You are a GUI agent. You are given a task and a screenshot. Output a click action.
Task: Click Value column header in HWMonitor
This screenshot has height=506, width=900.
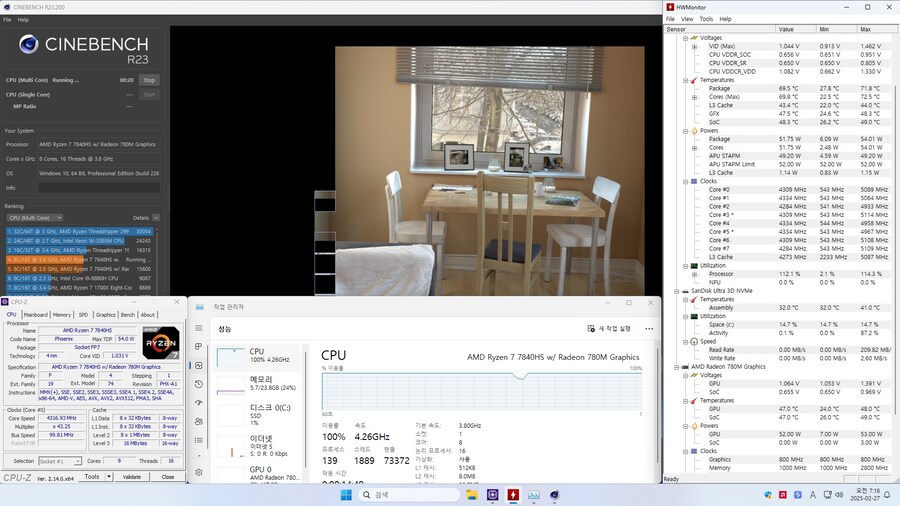(796, 29)
